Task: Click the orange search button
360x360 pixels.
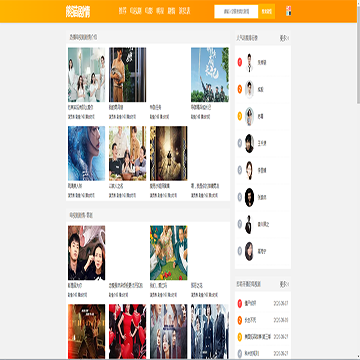Action: 267,11
